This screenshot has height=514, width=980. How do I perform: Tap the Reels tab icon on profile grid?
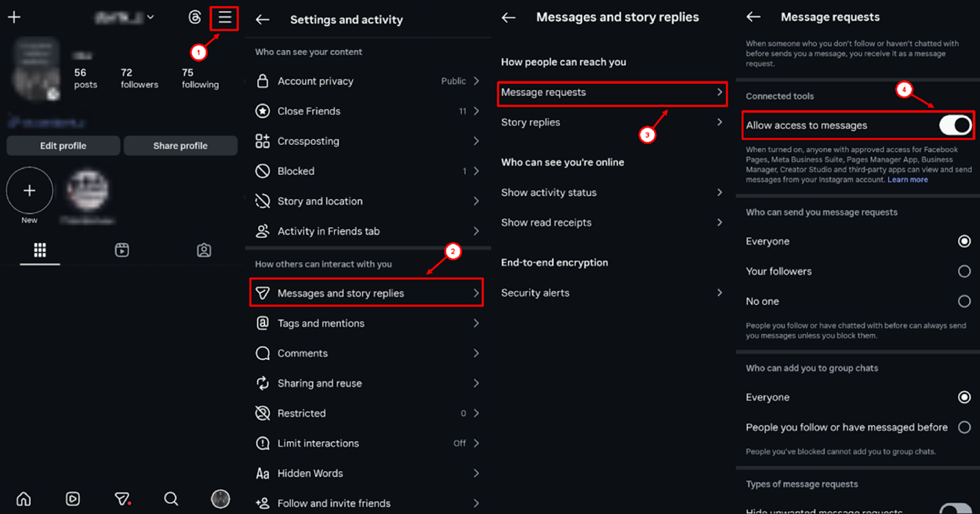pos(122,249)
